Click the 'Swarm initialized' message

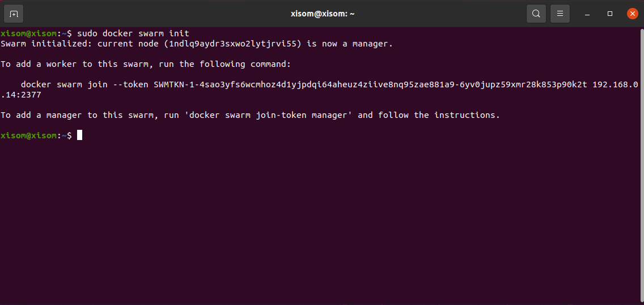[x=44, y=44]
